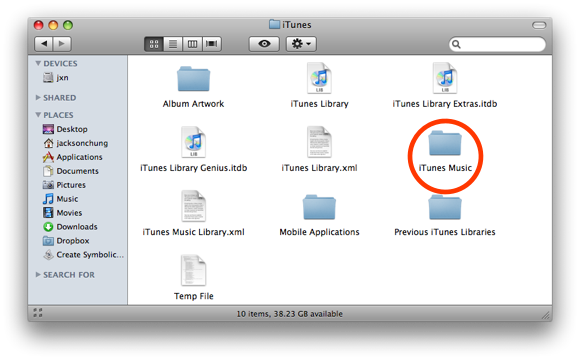Select the jxn drive in sidebar
The width and height of the screenshot is (580, 360).
pyautogui.click(x=55, y=78)
